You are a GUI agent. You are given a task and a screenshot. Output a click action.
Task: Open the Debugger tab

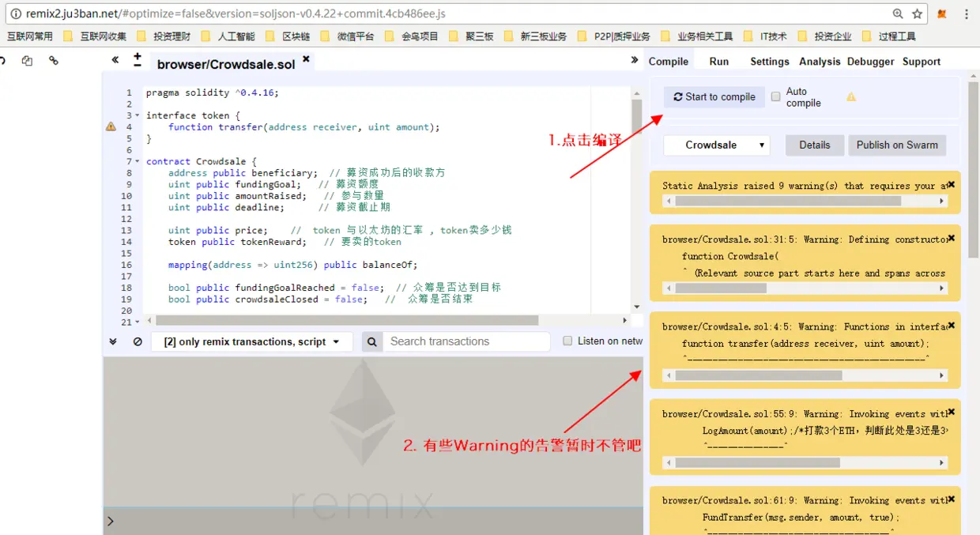pos(871,61)
